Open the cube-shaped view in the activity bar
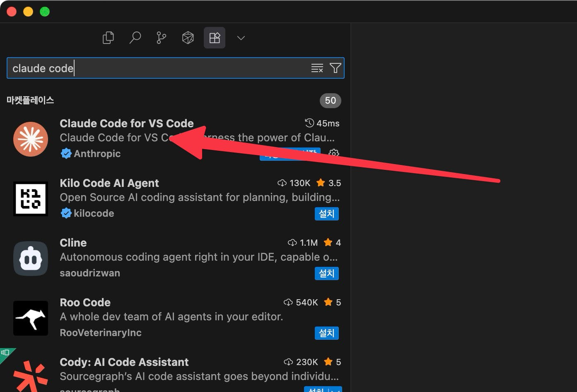 (188, 38)
